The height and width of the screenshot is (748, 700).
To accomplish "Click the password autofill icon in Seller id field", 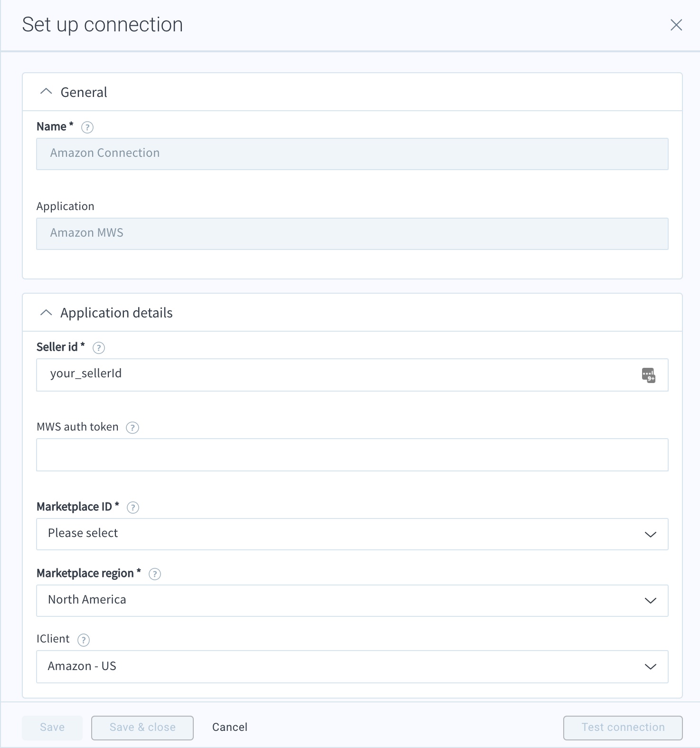I will [649, 375].
